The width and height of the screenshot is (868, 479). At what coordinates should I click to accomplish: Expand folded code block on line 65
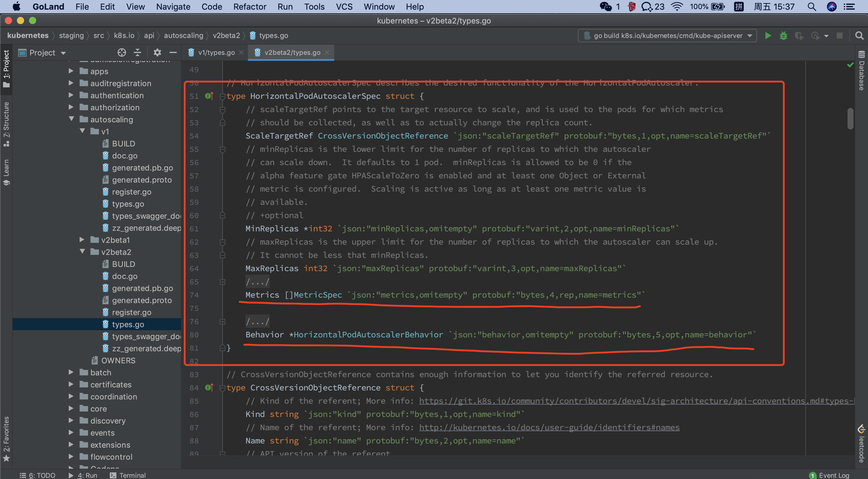point(223,282)
